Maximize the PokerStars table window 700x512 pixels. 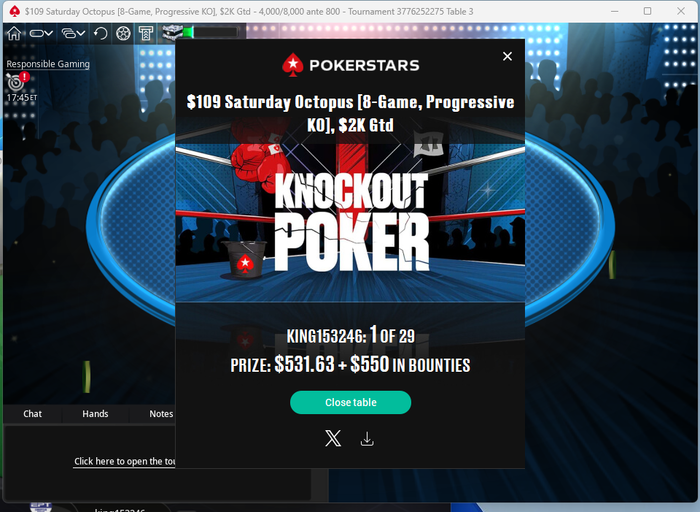click(647, 11)
